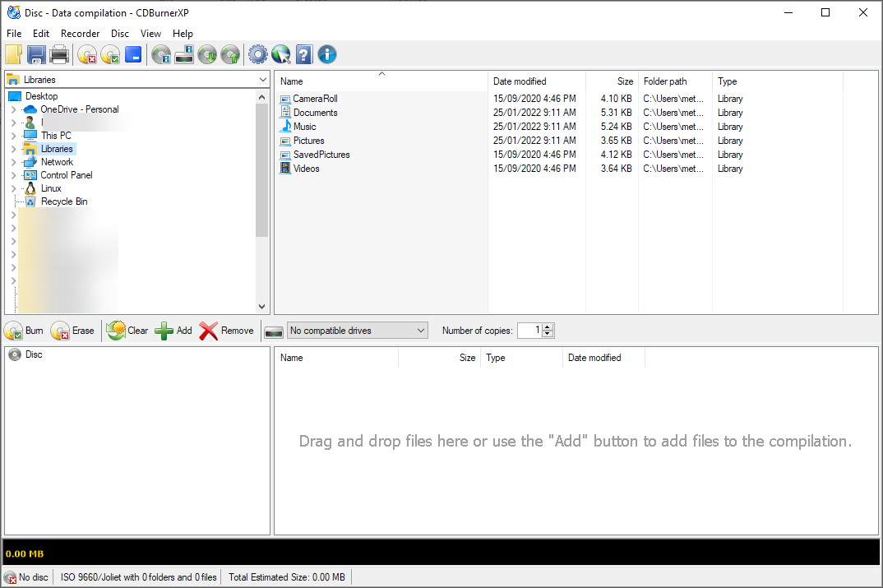Expand the This PC tree node
Image resolution: width=883 pixels, height=588 pixels.
(x=13, y=136)
